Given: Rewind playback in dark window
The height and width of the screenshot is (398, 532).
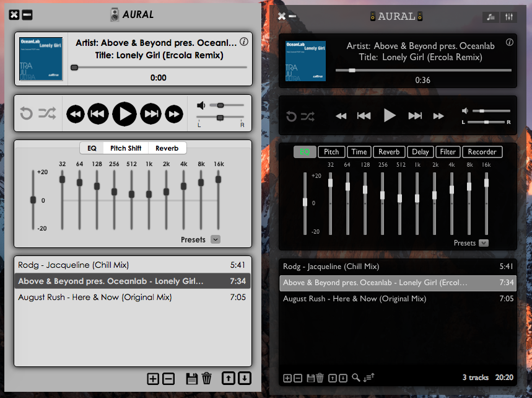Looking at the screenshot, I should [x=341, y=116].
